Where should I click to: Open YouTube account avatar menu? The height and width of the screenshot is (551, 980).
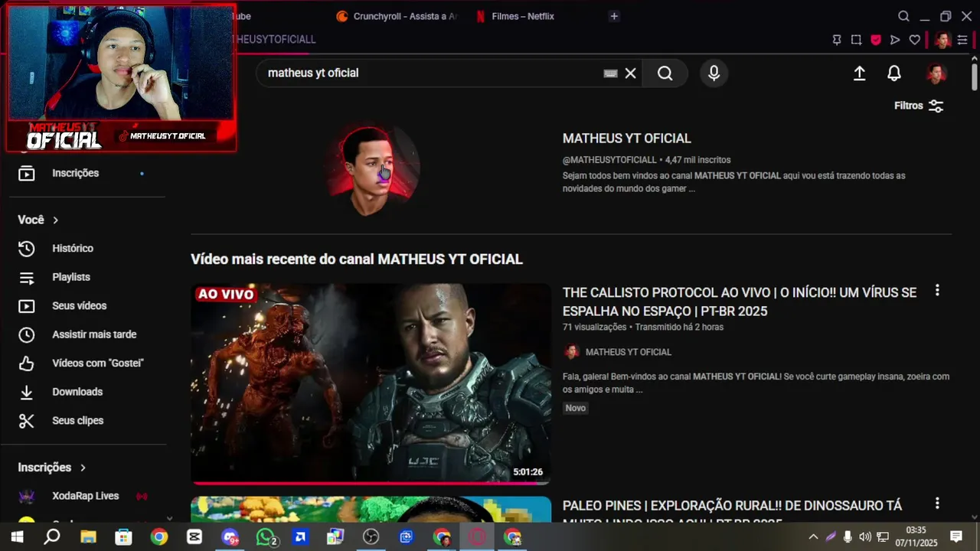click(x=936, y=73)
